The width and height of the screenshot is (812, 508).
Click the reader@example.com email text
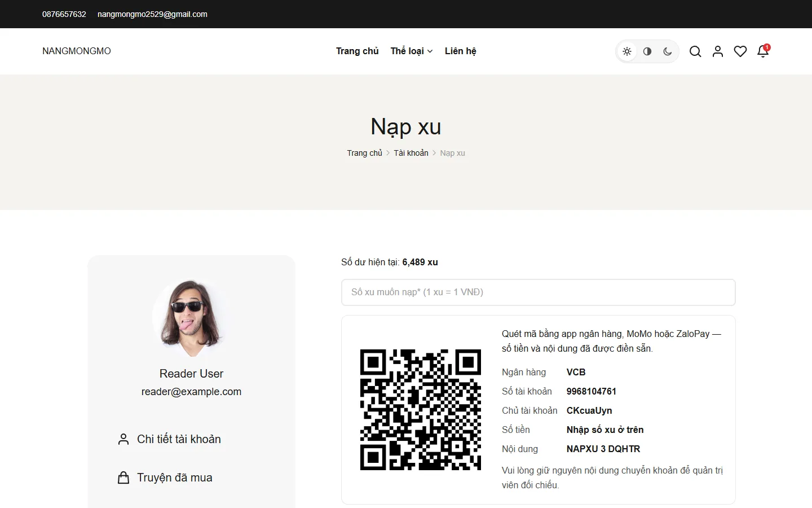192,392
